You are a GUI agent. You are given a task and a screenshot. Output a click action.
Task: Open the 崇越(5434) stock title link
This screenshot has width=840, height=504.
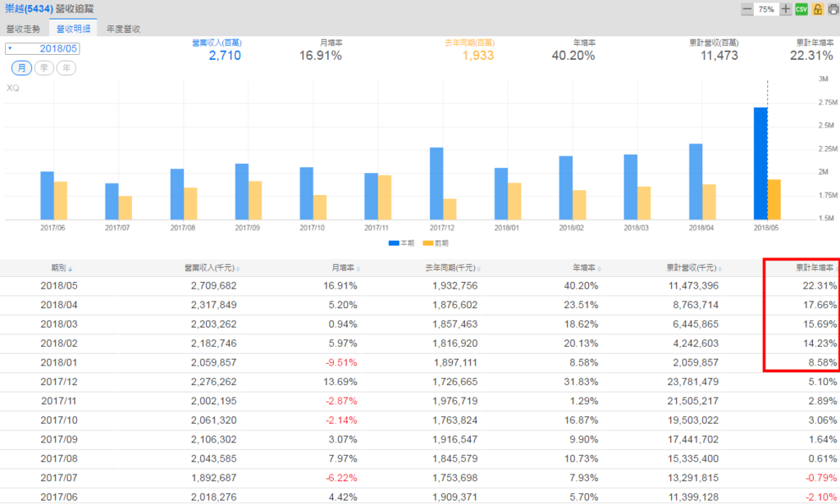(x=29, y=9)
